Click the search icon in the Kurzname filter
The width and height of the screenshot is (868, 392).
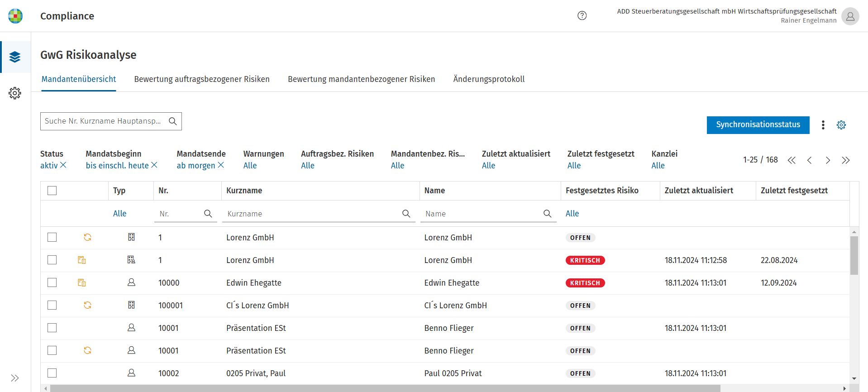click(406, 214)
